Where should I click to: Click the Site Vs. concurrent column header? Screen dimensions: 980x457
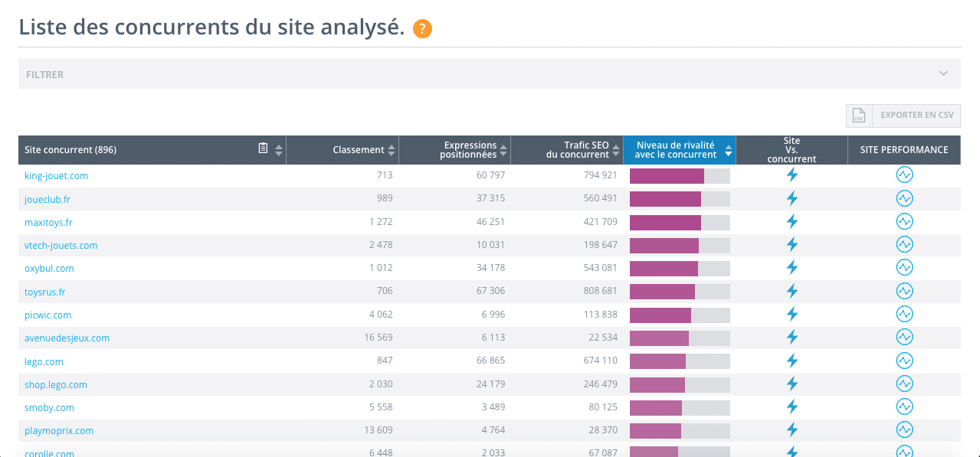pyautogui.click(x=792, y=150)
